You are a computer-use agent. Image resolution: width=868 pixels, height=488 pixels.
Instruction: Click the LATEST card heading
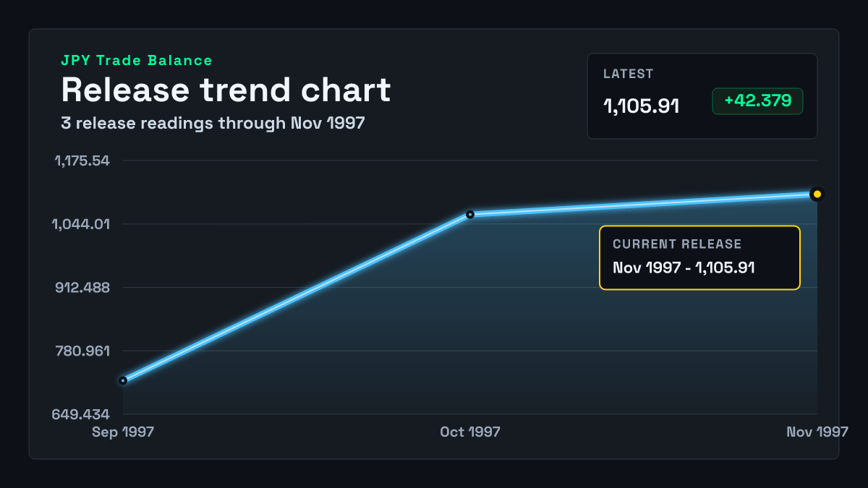[x=629, y=74]
